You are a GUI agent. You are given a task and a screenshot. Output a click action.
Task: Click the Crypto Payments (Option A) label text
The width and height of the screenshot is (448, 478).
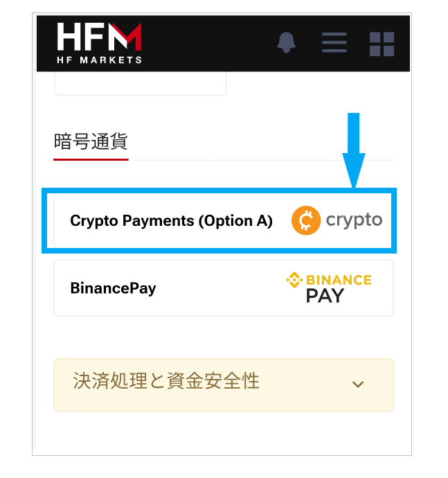tap(171, 221)
